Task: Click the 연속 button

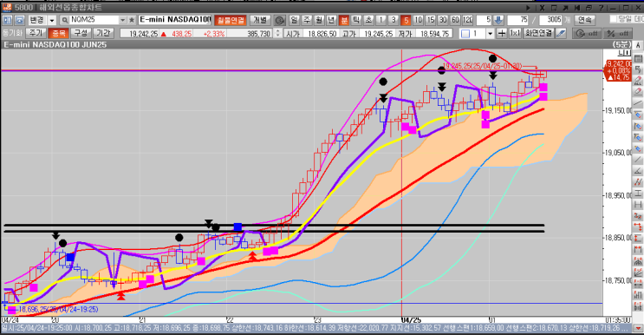Action: click(584, 20)
